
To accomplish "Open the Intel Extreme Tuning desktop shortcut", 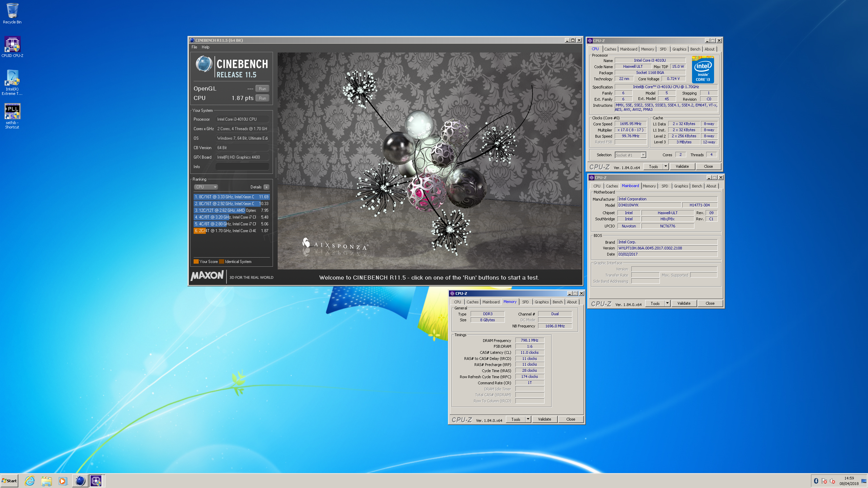I will tap(12, 82).
